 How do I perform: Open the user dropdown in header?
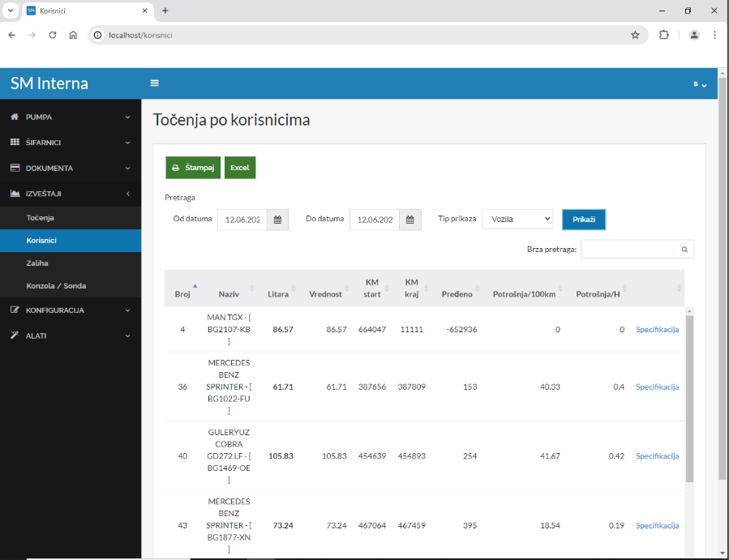coord(699,84)
